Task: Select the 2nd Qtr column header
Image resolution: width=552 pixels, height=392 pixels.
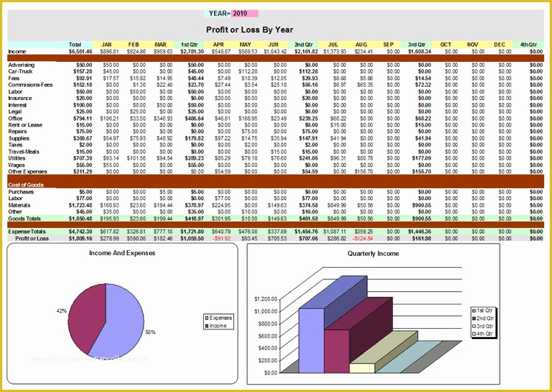Action: [303, 45]
